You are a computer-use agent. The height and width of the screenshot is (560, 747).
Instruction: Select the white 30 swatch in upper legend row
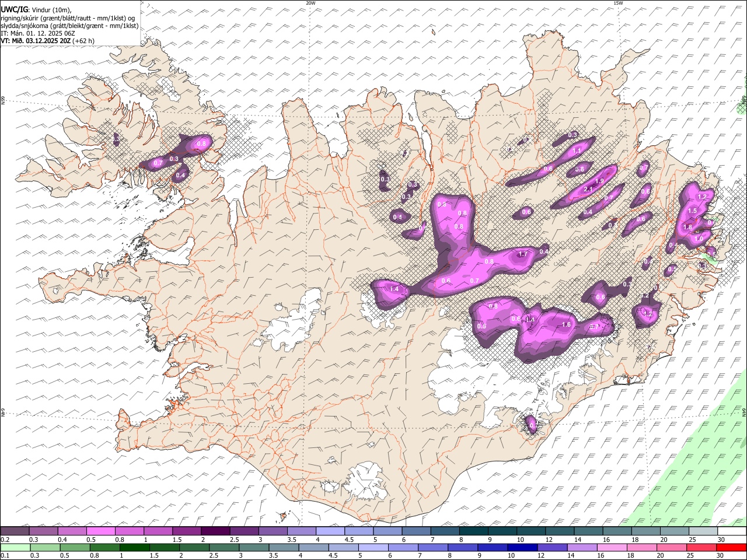click(732, 531)
